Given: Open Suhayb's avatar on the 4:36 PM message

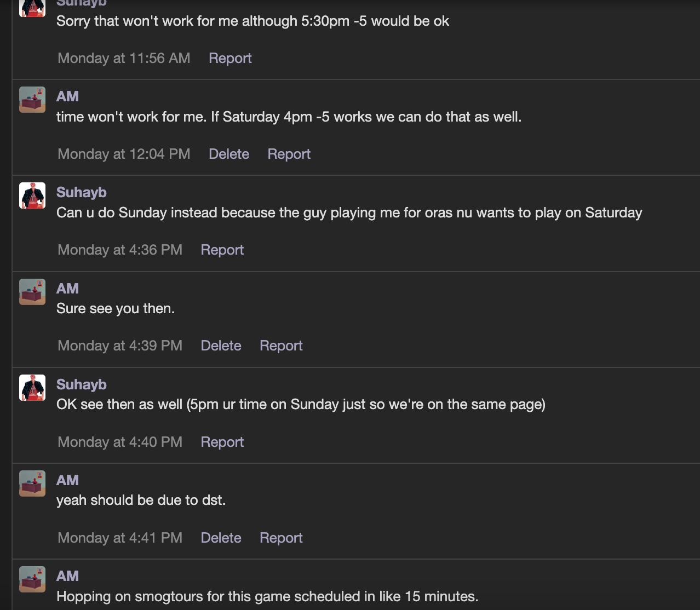Looking at the screenshot, I should point(32,195).
